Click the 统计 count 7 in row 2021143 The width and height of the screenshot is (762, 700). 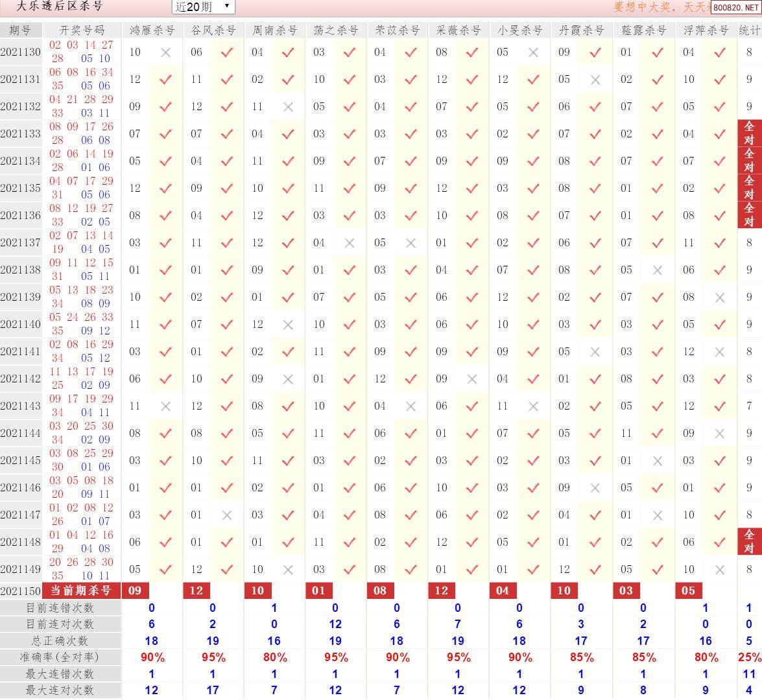tap(750, 406)
